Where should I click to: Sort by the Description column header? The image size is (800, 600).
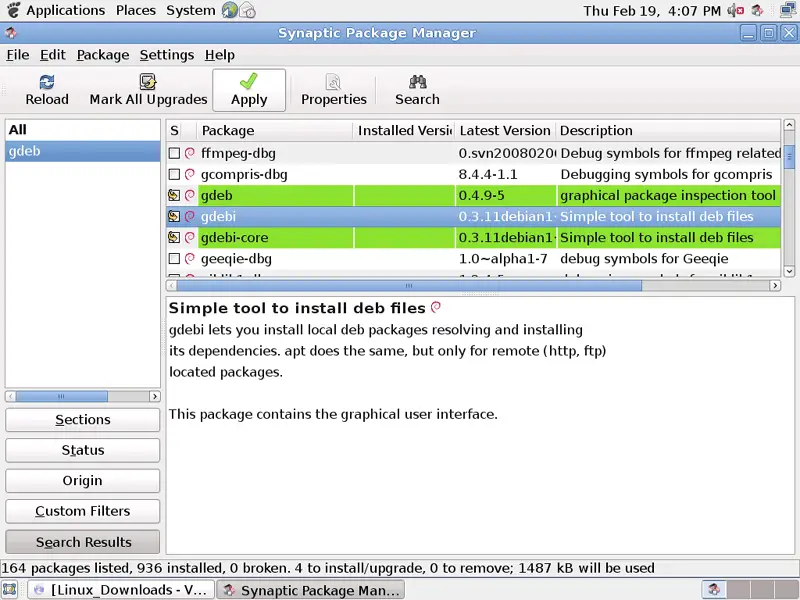click(668, 131)
